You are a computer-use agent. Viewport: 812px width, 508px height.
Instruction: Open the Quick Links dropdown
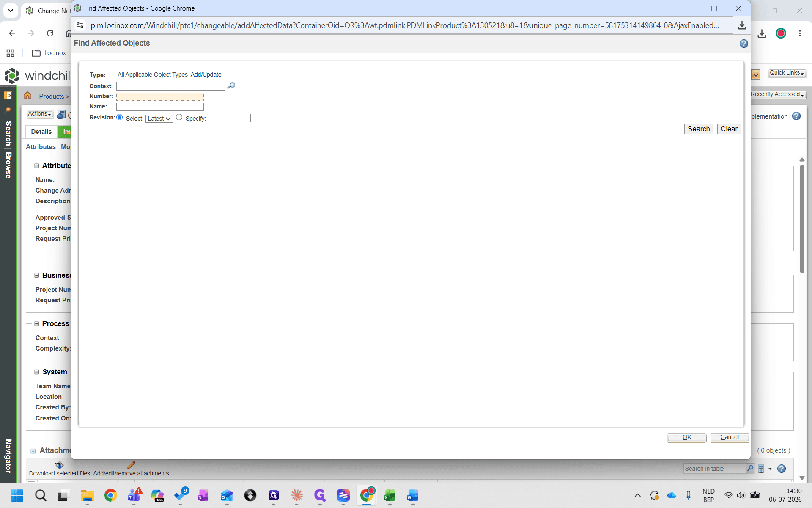point(787,73)
